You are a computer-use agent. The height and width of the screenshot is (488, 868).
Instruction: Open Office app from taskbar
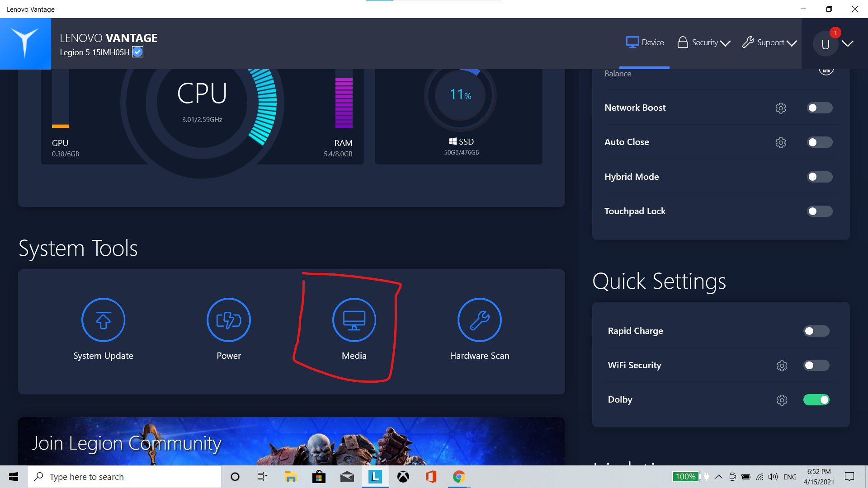pos(431,477)
